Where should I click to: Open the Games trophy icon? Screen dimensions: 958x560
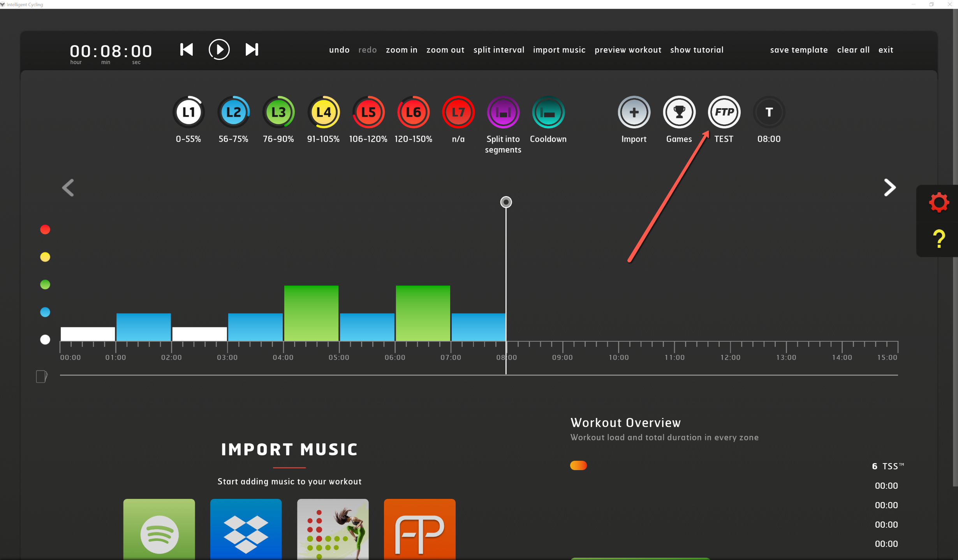coord(679,112)
